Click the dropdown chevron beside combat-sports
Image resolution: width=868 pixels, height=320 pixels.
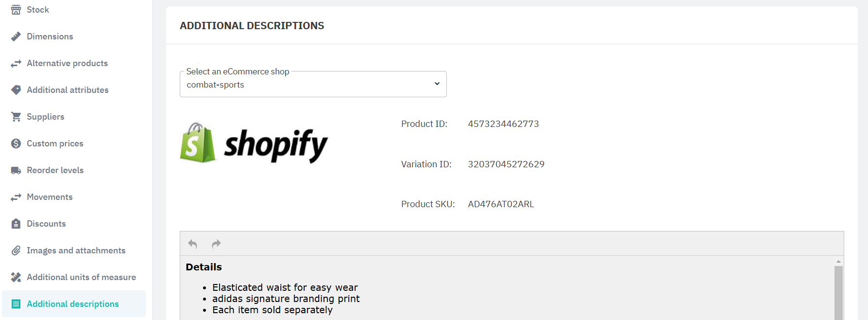[x=437, y=84]
